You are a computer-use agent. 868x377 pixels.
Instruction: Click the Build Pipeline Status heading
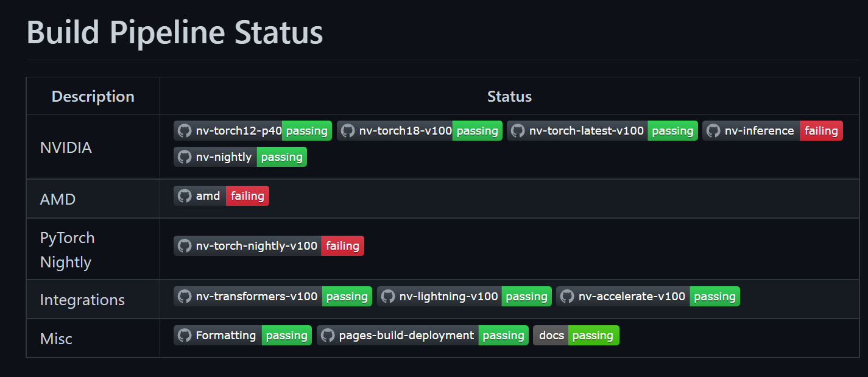tap(175, 32)
